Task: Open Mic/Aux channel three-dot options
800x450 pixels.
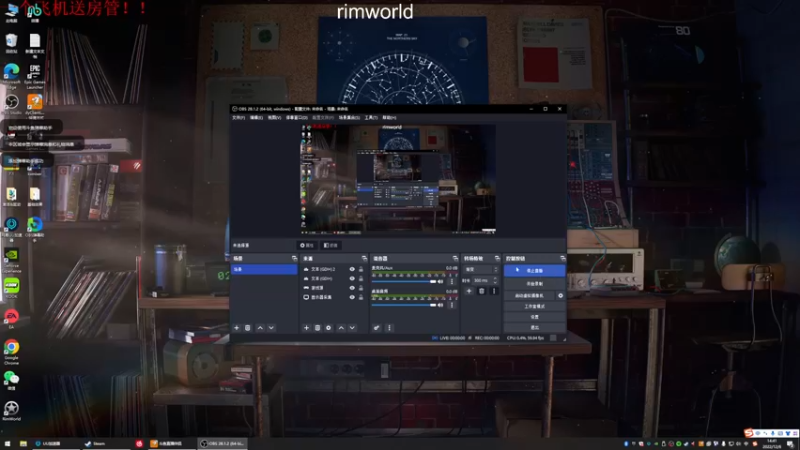Action: (x=452, y=282)
